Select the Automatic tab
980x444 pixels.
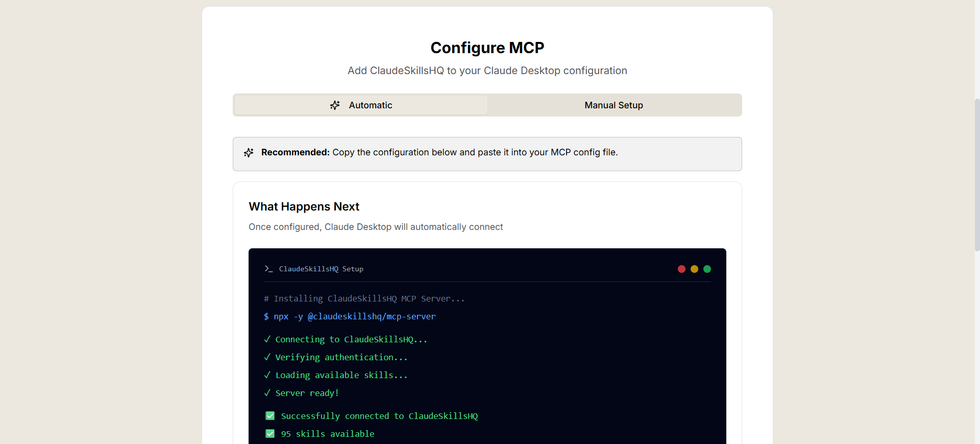point(361,105)
